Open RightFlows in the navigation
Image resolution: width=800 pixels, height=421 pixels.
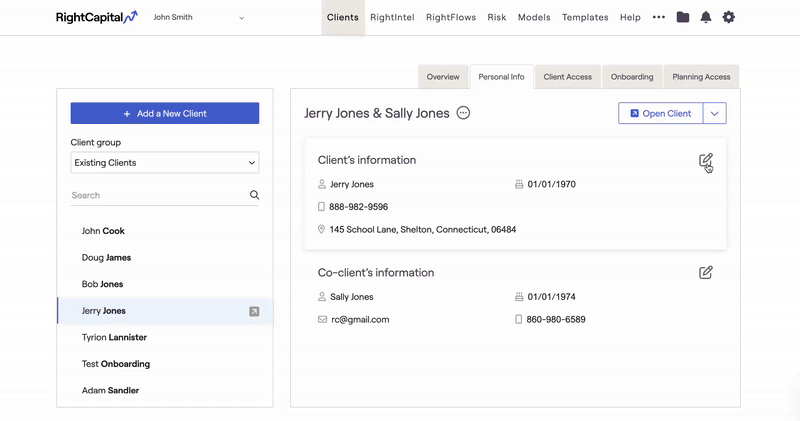tap(451, 17)
